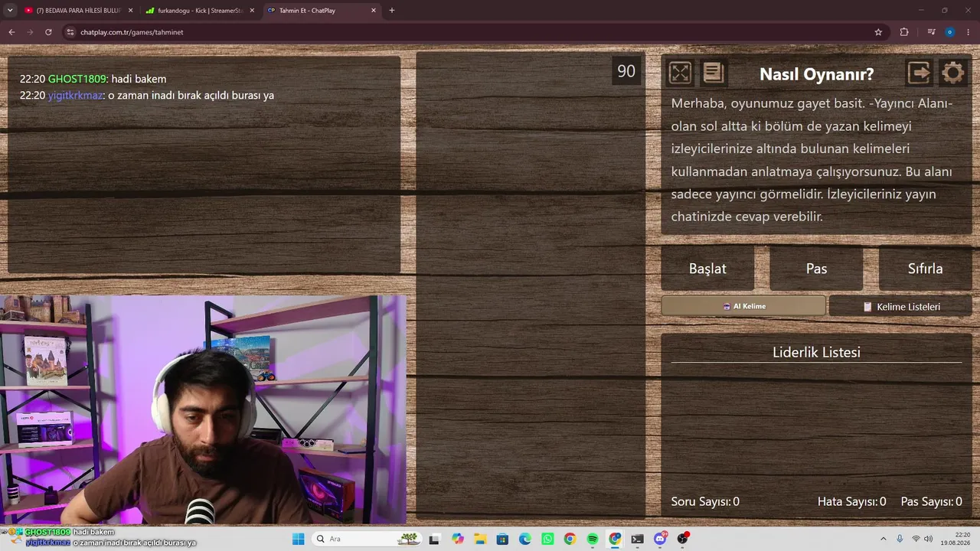Open WhatsApp from taskbar

tap(547, 539)
